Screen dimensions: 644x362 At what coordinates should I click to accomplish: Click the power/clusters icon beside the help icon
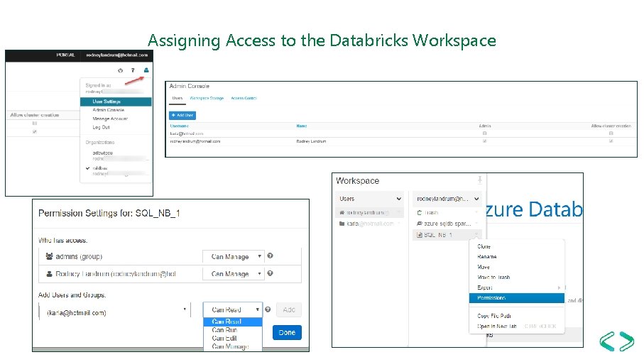120,70
